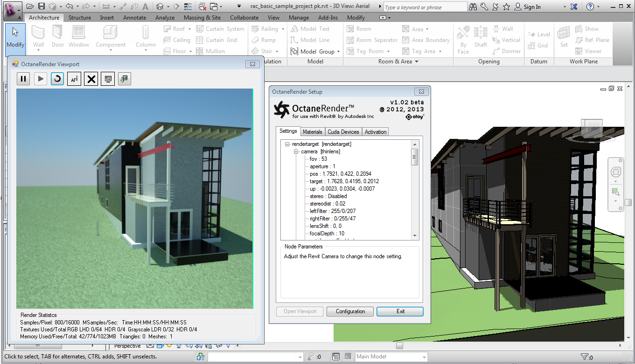Restart render with the circular arrow icon
The width and height of the screenshot is (635, 364).
pos(57,79)
